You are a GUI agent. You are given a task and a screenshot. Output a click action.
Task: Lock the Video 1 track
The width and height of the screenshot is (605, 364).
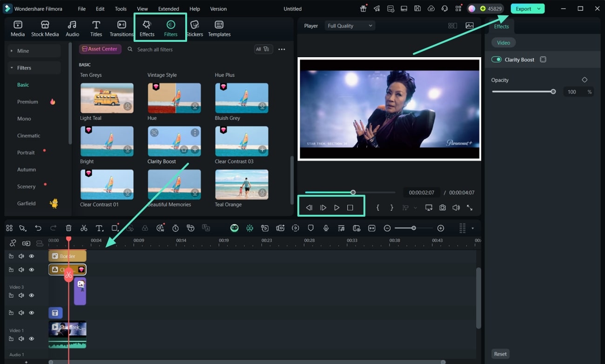click(x=11, y=339)
